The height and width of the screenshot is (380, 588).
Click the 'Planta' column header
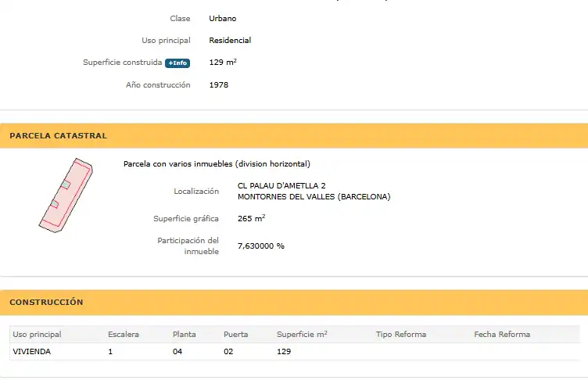pos(184,334)
